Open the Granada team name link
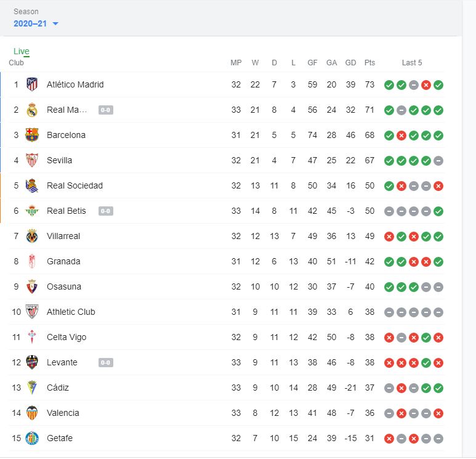This screenshot has width=476, height=459. click(x=63, y=261)
